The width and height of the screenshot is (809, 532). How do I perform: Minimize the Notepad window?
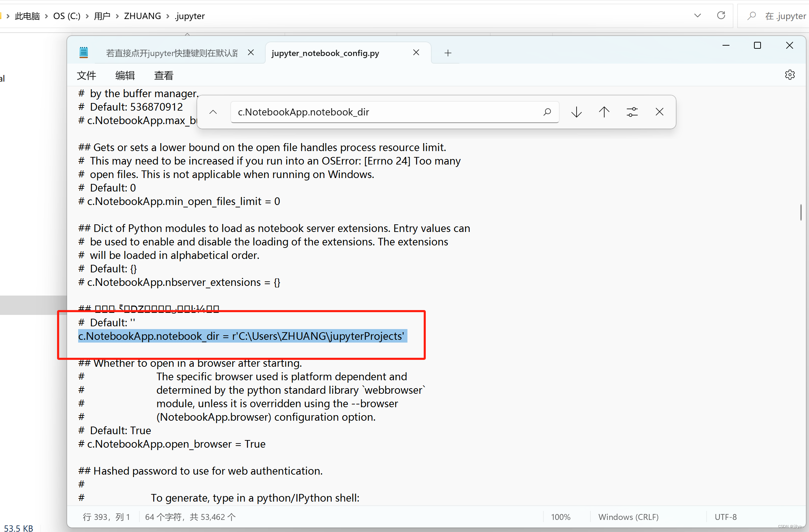pos(726,45)
